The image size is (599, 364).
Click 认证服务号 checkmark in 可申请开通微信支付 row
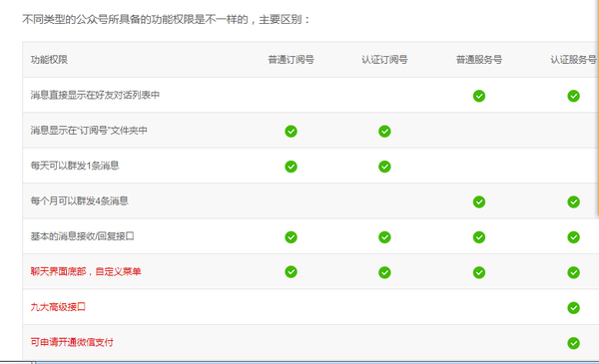(573, 343)
